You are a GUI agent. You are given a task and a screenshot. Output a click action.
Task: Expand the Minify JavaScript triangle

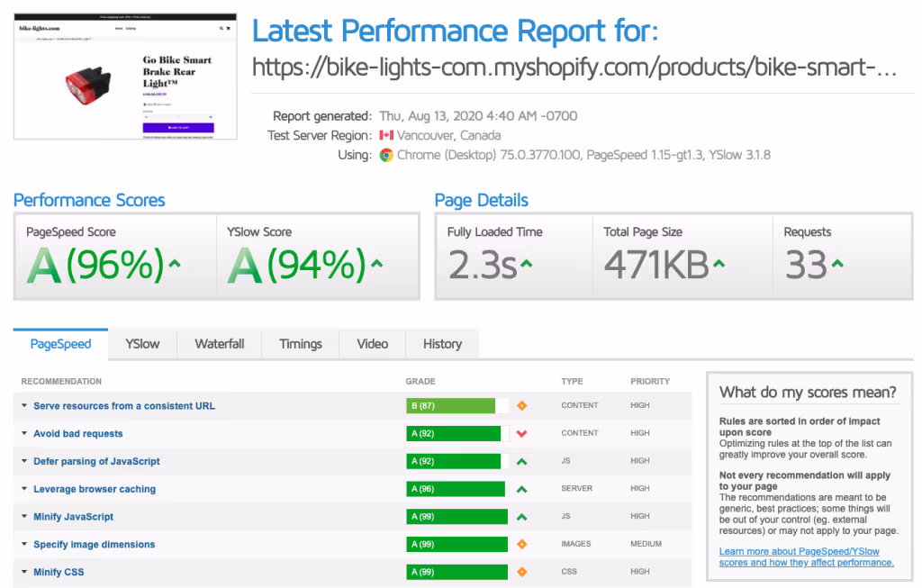click(24, 516)
